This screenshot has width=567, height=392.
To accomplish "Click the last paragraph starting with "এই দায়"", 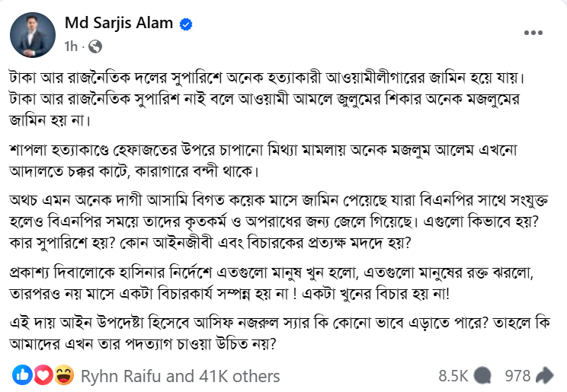I will 267,332.
